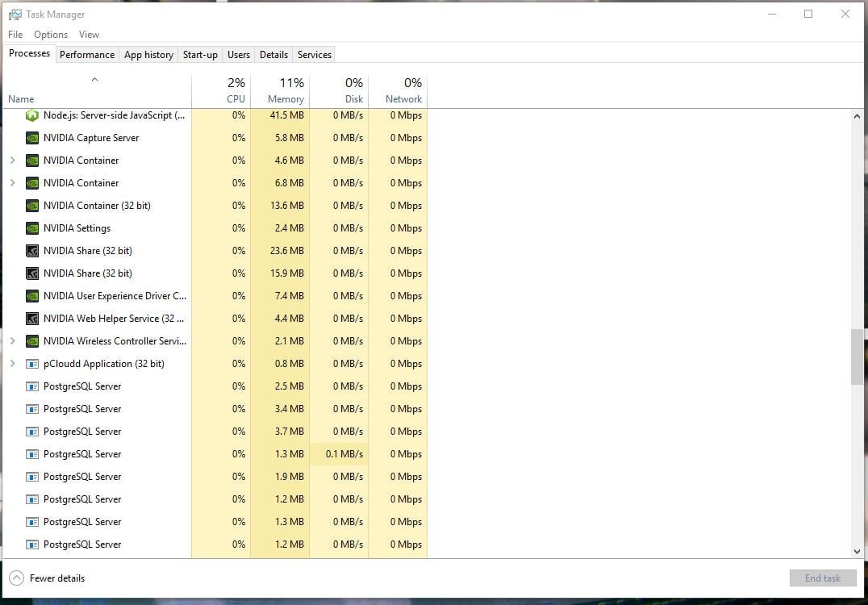The height and width of the screenshot is (605, 868).
Task: Click the 0.8 MB memory value
Action: tap(289, 364)
